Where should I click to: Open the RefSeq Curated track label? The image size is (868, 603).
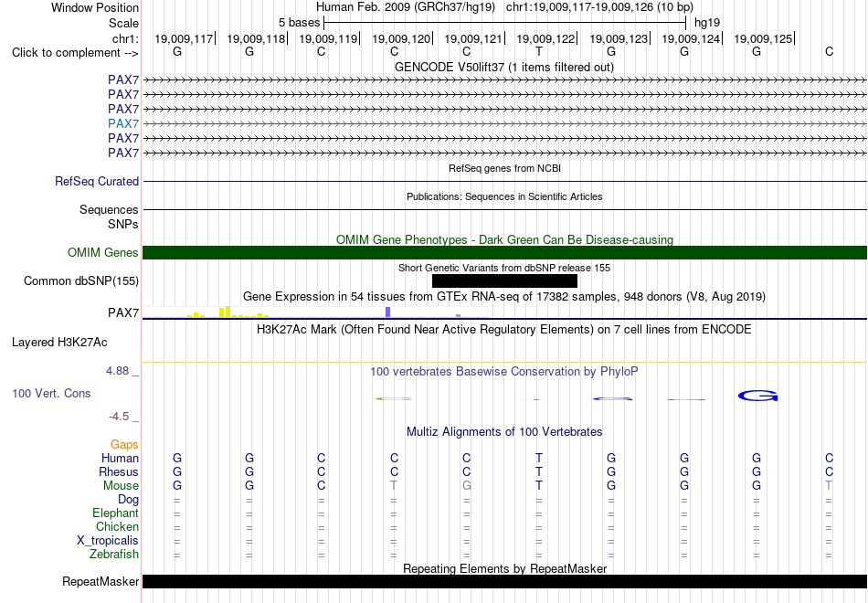97,181
